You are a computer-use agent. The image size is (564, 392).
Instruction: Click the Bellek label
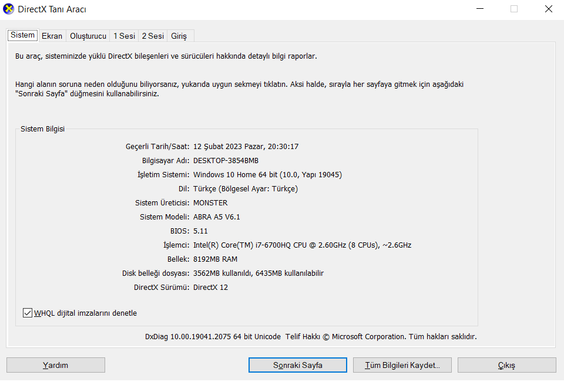tap(178, 259)
